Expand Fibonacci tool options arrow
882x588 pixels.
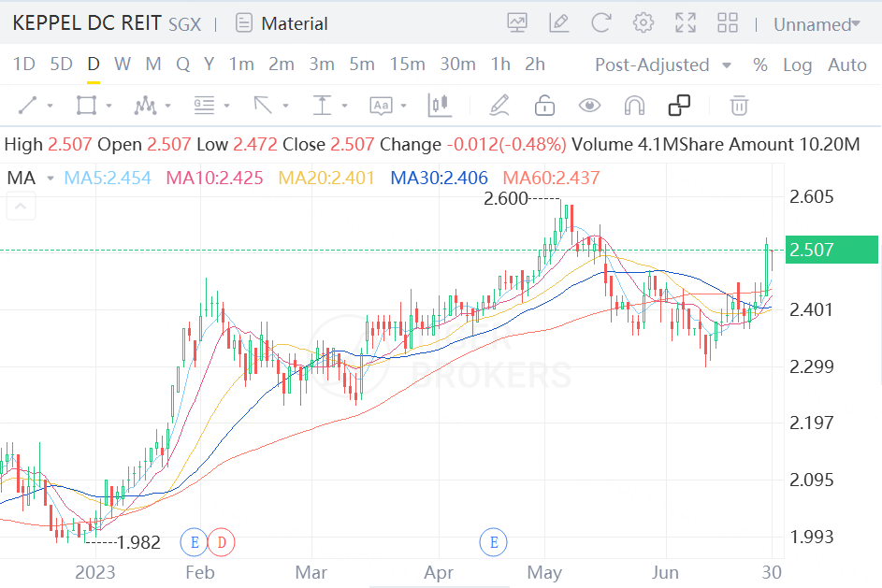(x=226, y=106)
